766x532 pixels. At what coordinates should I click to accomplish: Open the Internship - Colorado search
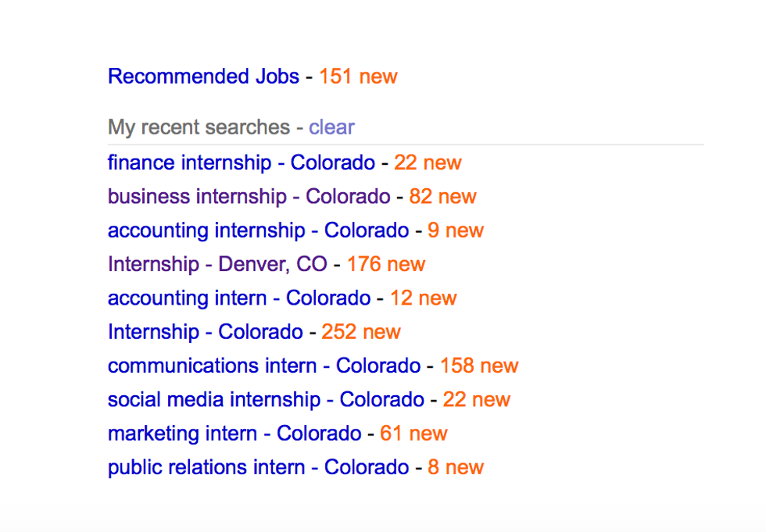pyautogui.click(x=205, y=331)
